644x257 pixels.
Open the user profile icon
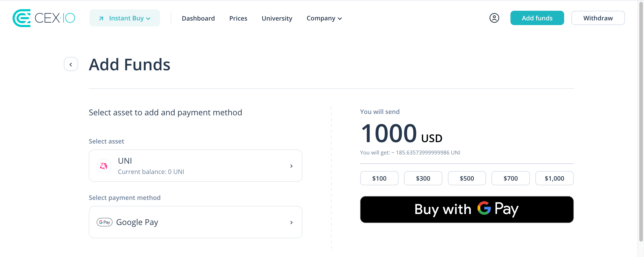click(494, 18)
